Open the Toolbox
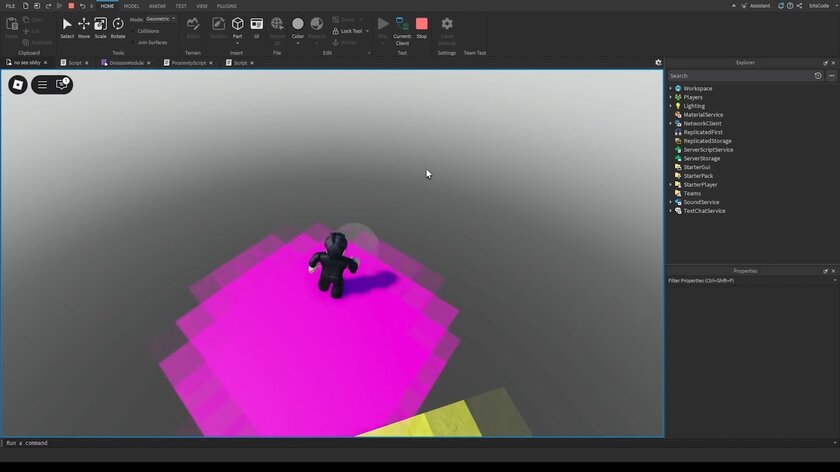 click(x=219, y=28)
